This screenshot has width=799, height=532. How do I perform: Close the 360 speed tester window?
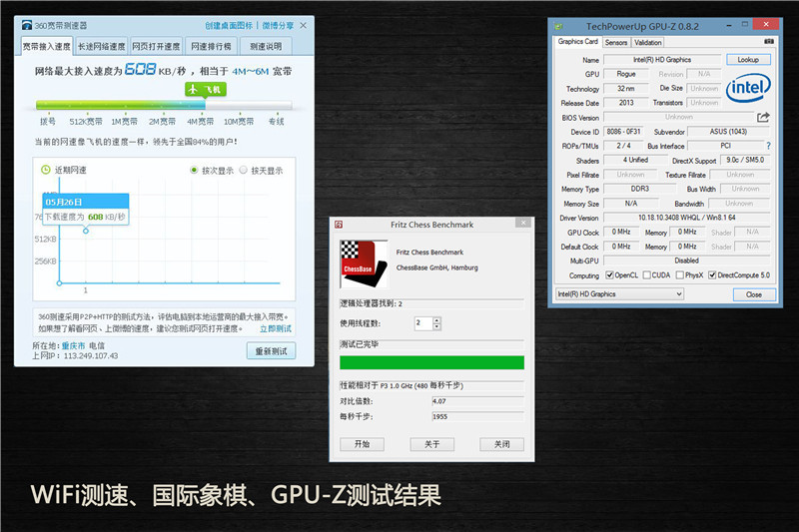pos(304,25)
